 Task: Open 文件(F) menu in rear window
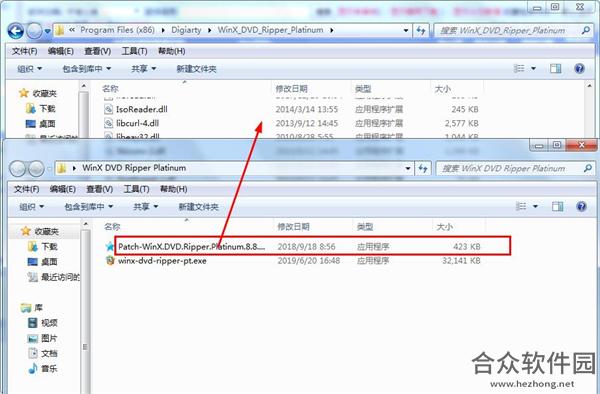click(24, 51)
